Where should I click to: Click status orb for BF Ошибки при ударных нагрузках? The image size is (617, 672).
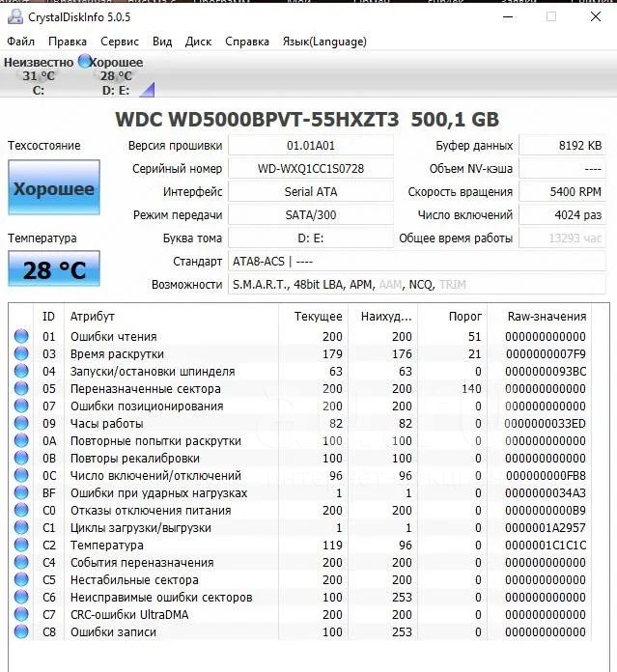click(21, 492)
